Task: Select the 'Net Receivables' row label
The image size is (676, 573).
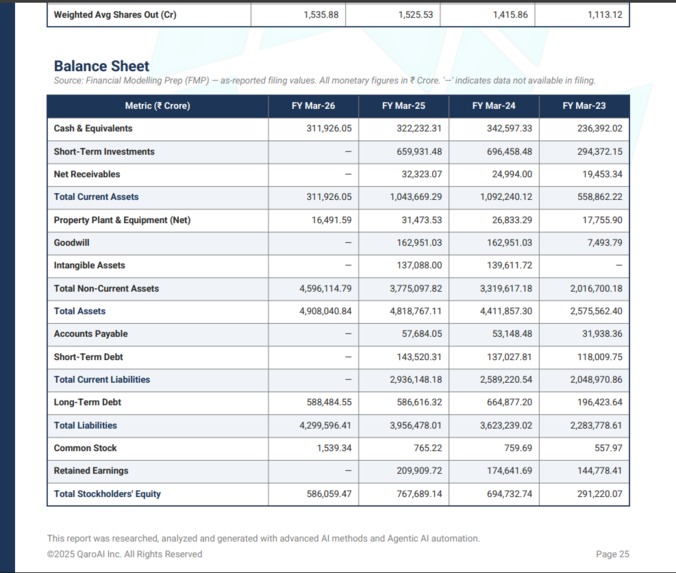Action: [87, 174]
